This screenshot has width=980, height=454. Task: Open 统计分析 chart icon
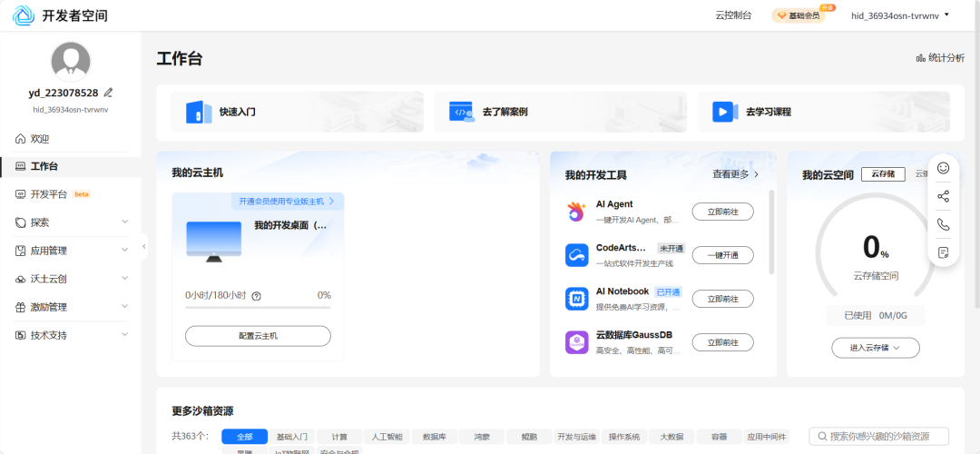click(921, 58)
